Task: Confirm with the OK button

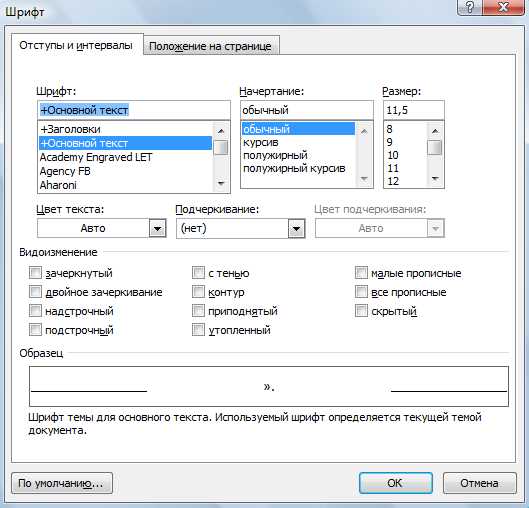Action: 395,483
